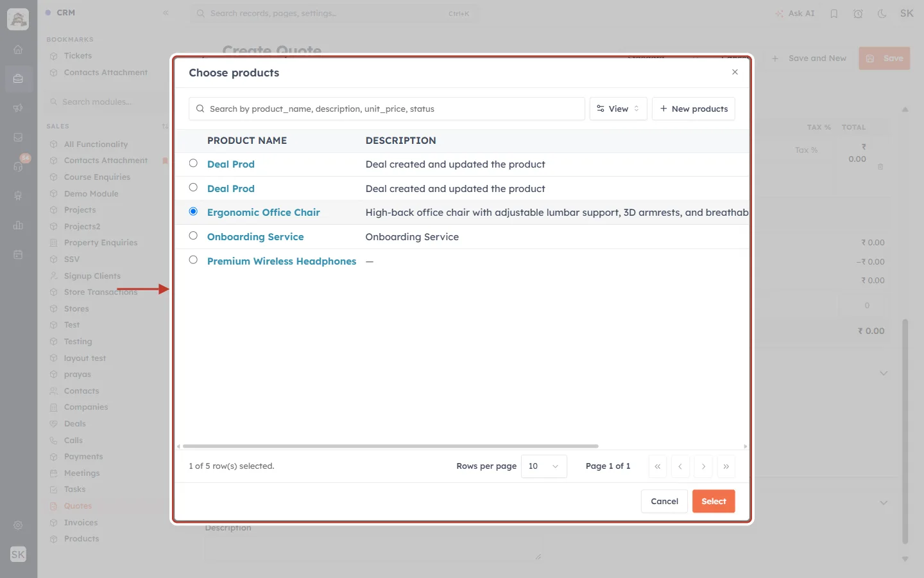Image resolution: width=924 pixels, height=578 pixels.
Task: Go to last page of products
Action: coord(726,467)
